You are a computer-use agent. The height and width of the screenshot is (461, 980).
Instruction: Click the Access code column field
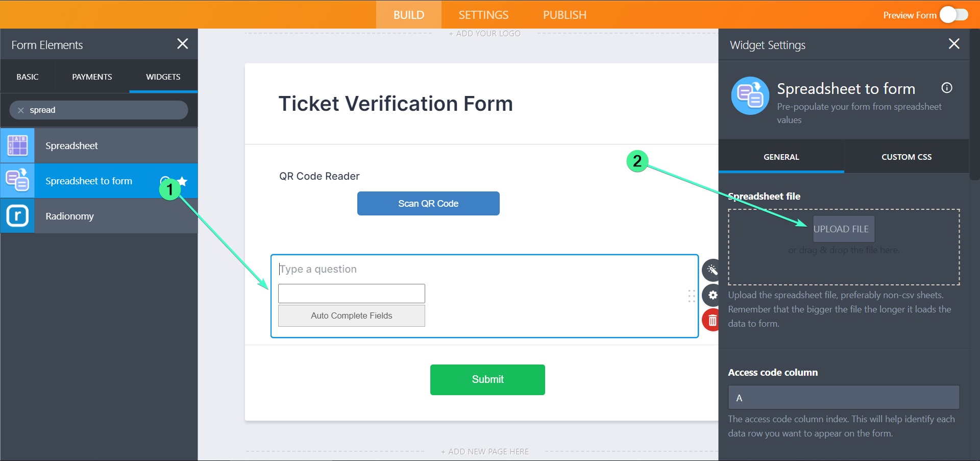tap(843, 398)
